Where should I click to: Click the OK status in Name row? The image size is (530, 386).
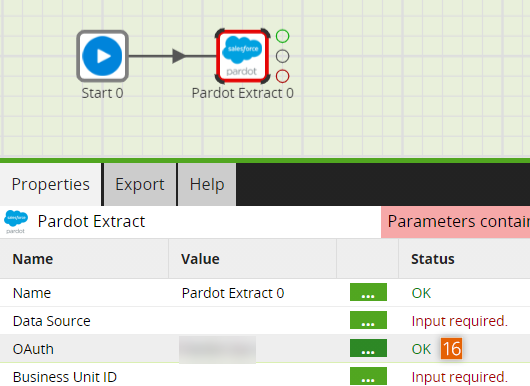click(421, 293)
